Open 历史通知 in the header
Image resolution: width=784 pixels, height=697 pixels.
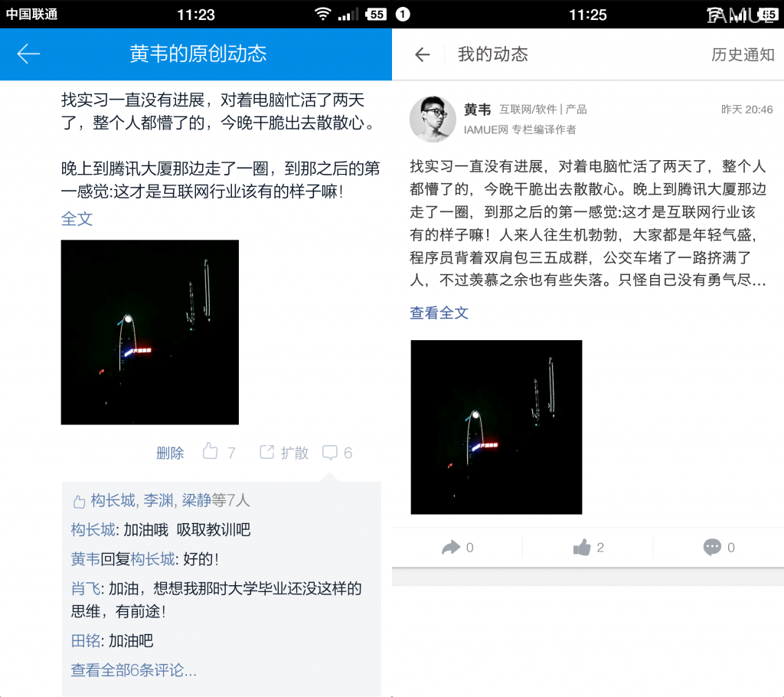point(743,54)
